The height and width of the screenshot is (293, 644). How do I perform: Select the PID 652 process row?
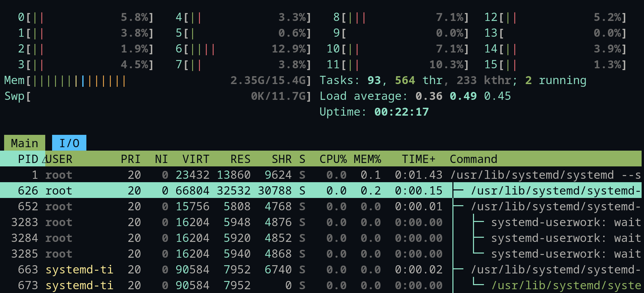[x=321, y=207]
